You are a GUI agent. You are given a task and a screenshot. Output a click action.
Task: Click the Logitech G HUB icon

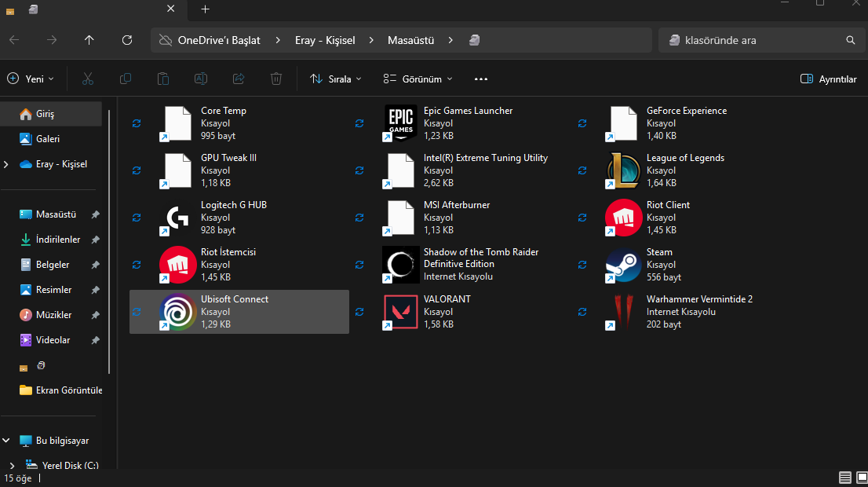[x=177, y=218]
